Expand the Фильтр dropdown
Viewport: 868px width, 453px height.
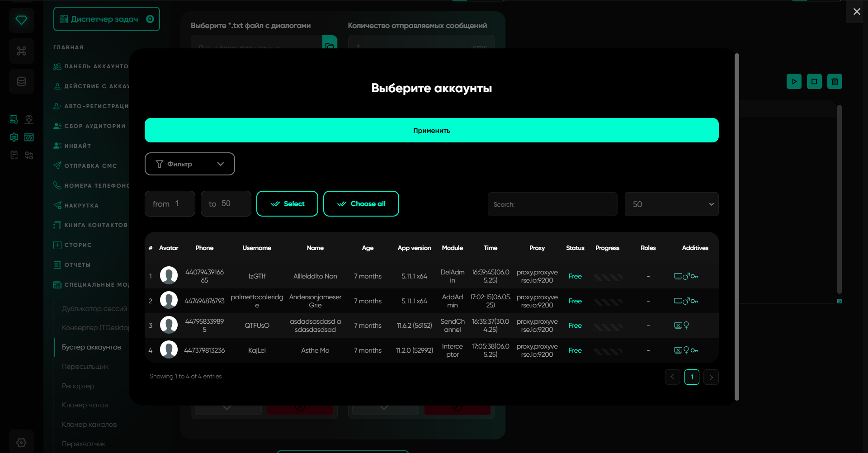[189, 164]
